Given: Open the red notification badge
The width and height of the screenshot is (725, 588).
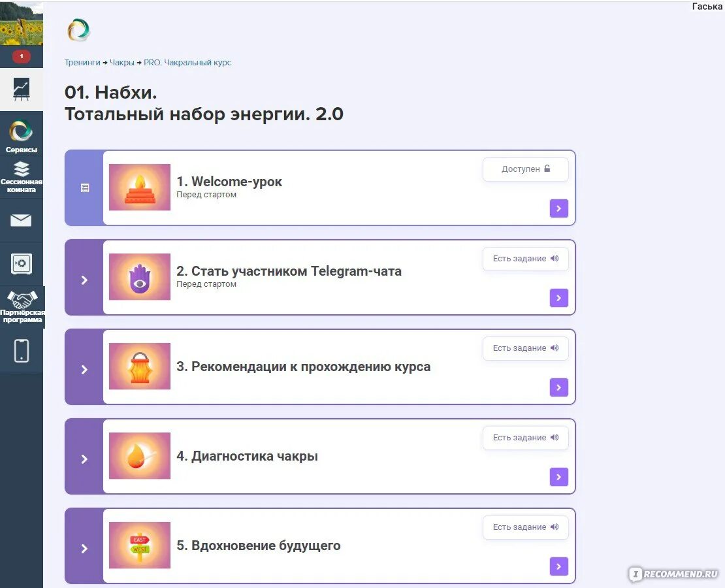Looking at the screenshot, I should click(x=22, y=56).
